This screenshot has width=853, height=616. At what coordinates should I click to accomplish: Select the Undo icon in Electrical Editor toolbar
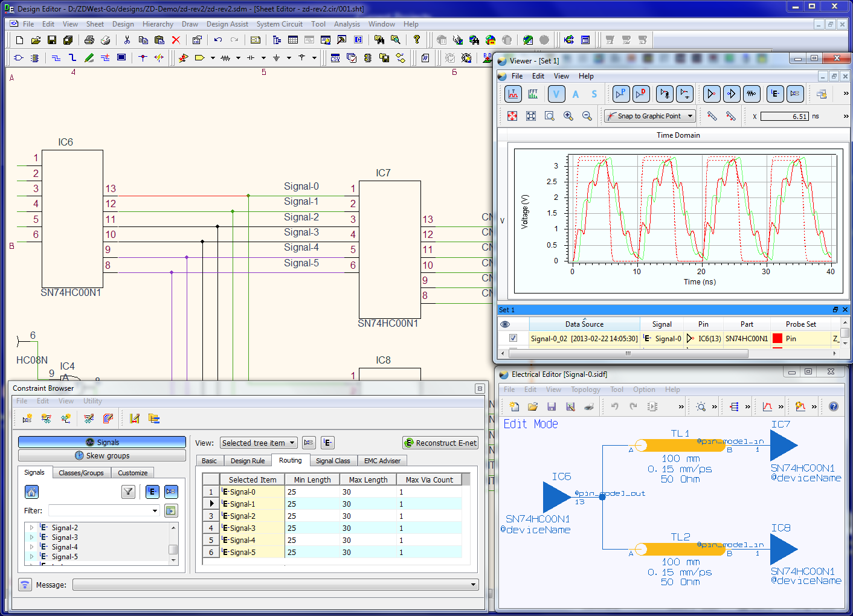pyautogui.click(x=614, y=406)
